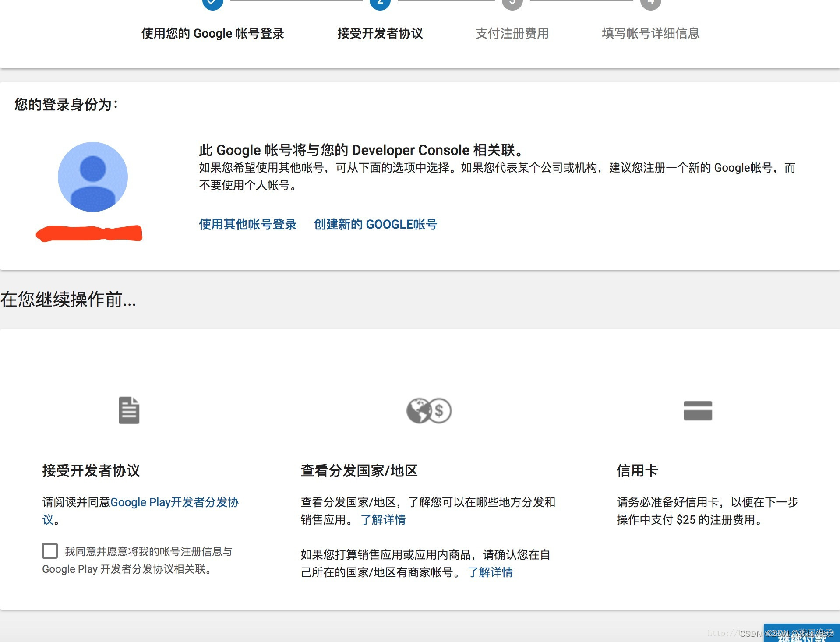Click the credit card icon above 信用卡
The width and height of the screenshot is (840, 642).
(x=698, y=410)
